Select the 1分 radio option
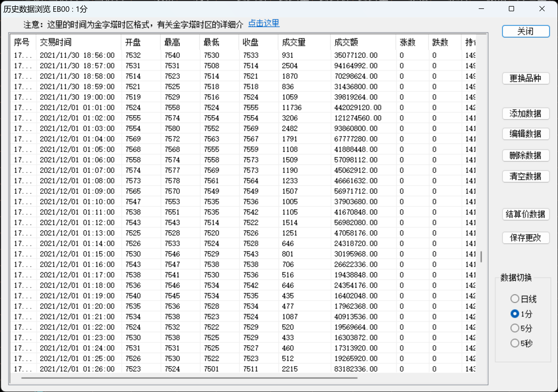558x392 pixels. pos(515,314)
